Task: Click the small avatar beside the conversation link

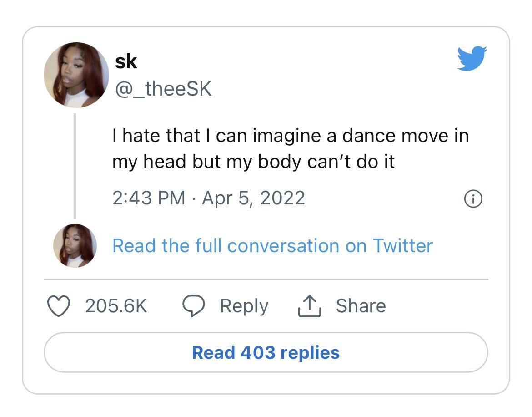Action: 75,245
